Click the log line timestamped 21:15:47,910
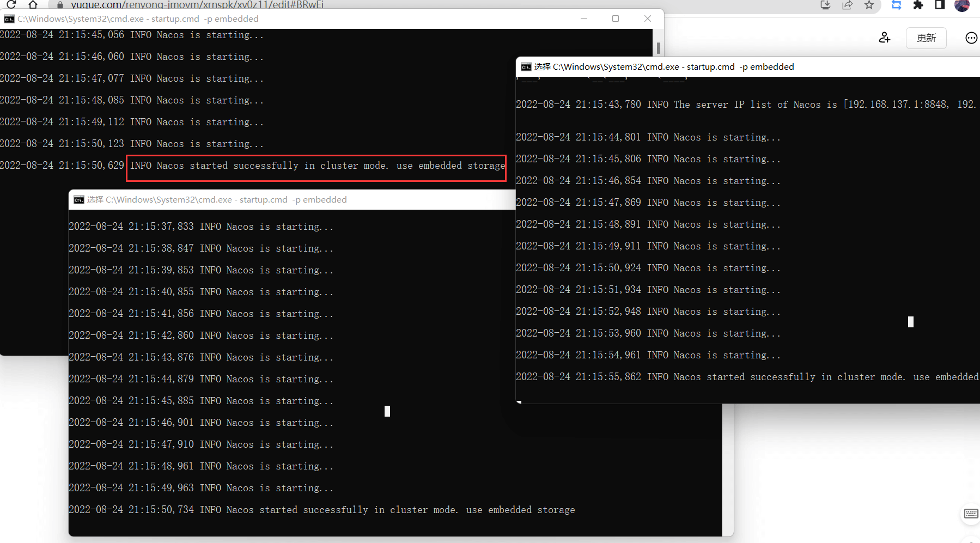Viewport: 980px width, 543px height. click(x=201, y=444)
